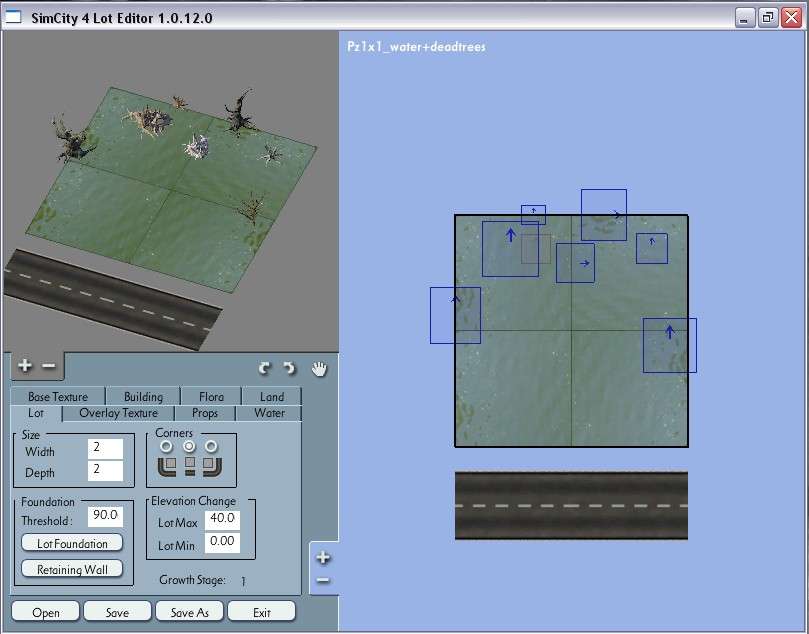Zoom out the 3D preview with minus icon
809x634 pixels.
(48, 366)
